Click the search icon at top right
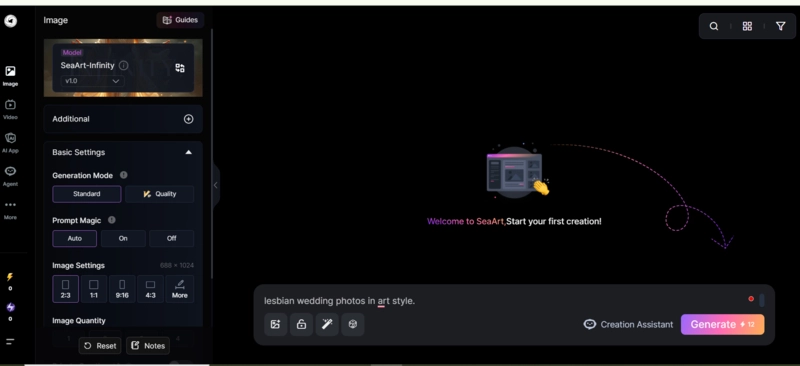 [714, 26]
